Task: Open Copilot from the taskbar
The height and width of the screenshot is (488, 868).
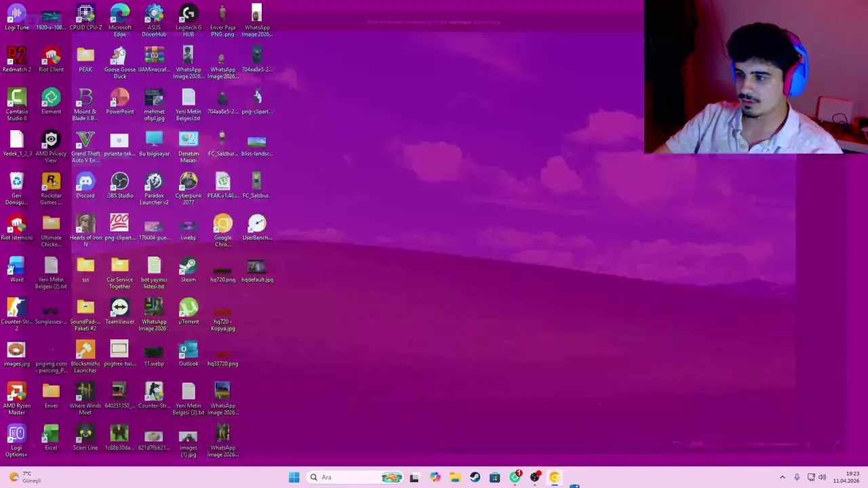Action: coord(435,477)
